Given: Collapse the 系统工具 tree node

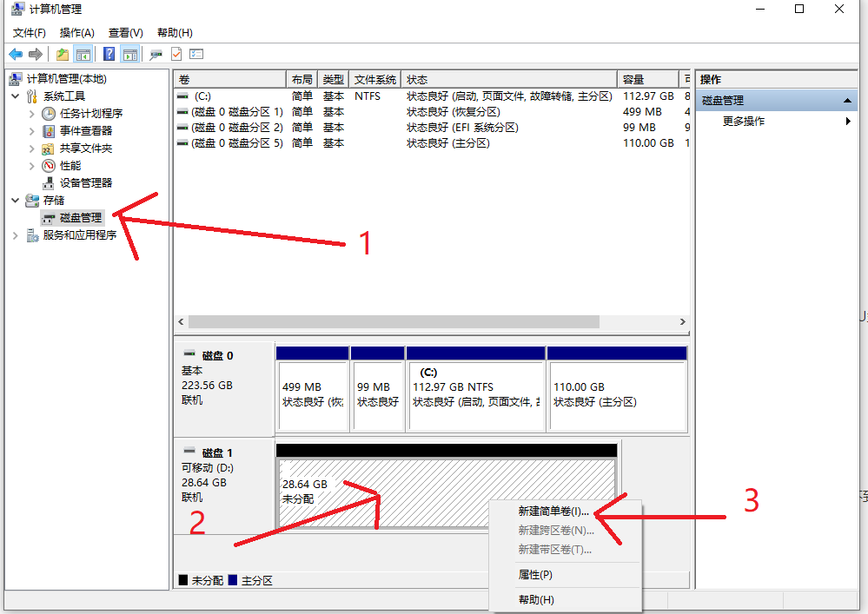Looking at the screenshot, I should click(x=16, y=96).
